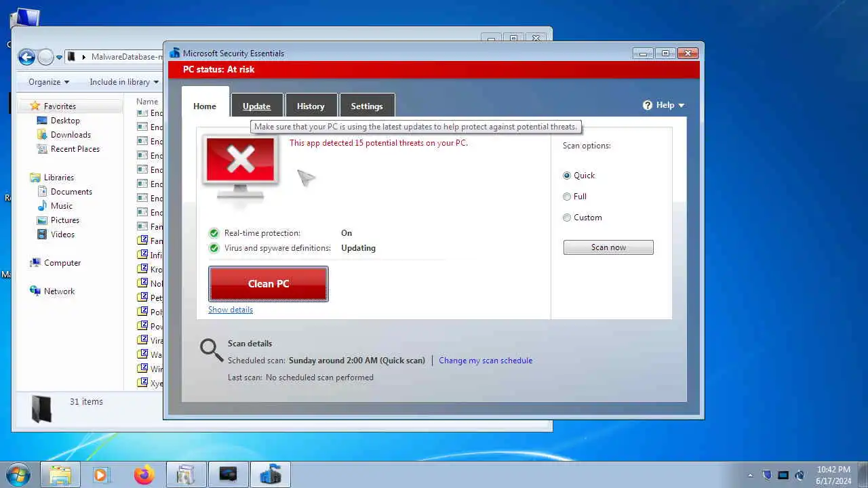Screen dimensions: 868x488
Task: Click the Microsoft Security Essentials title bar icon
Action: tap(175, 53)
